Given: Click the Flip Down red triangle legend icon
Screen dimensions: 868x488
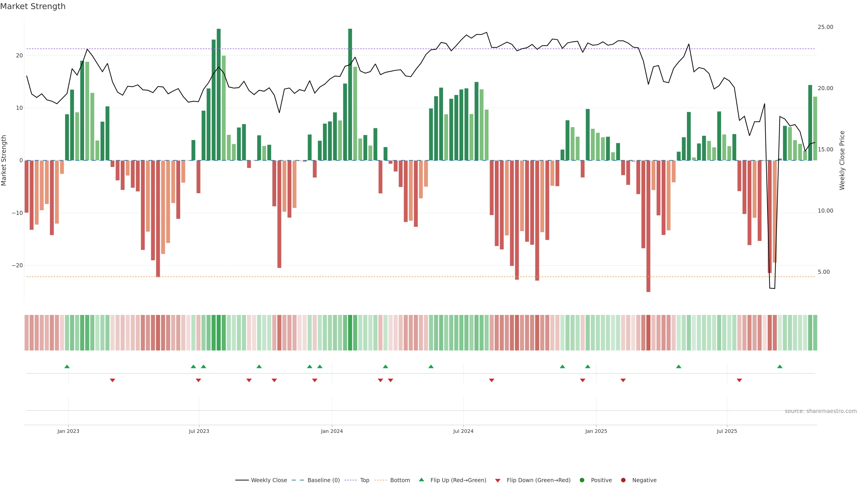Looking at the screenshot, I should pos(497,480).
